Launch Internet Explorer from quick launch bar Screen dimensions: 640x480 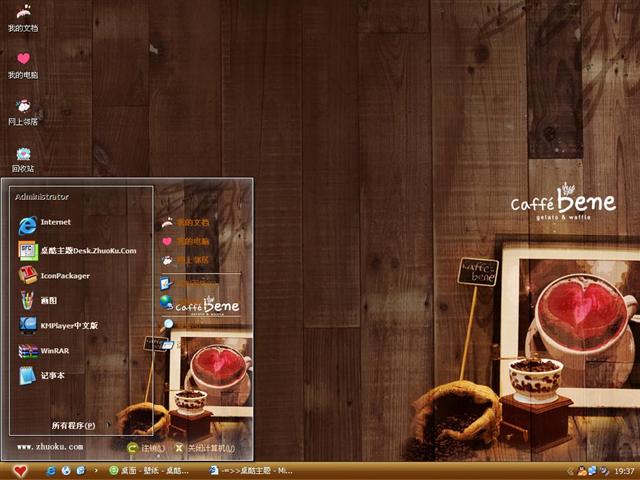[51, 471]
